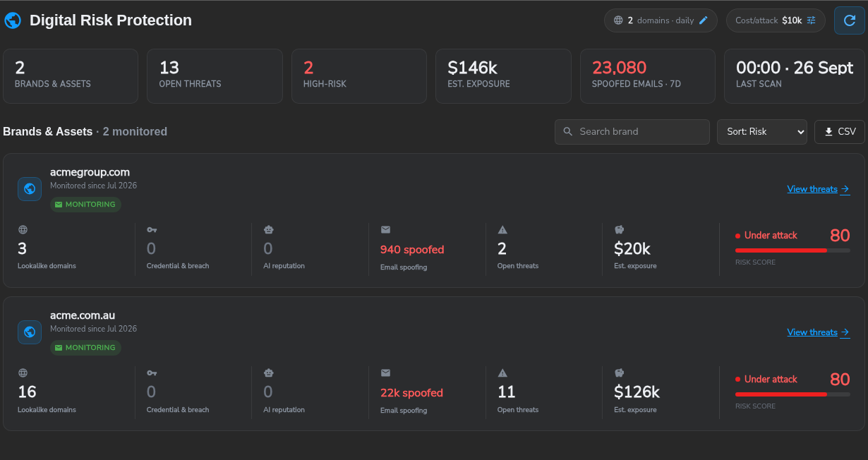868x460 pixels.
Task: Click the email spoofing envelope icon for acme.com.au
Action: pos(385,373)
